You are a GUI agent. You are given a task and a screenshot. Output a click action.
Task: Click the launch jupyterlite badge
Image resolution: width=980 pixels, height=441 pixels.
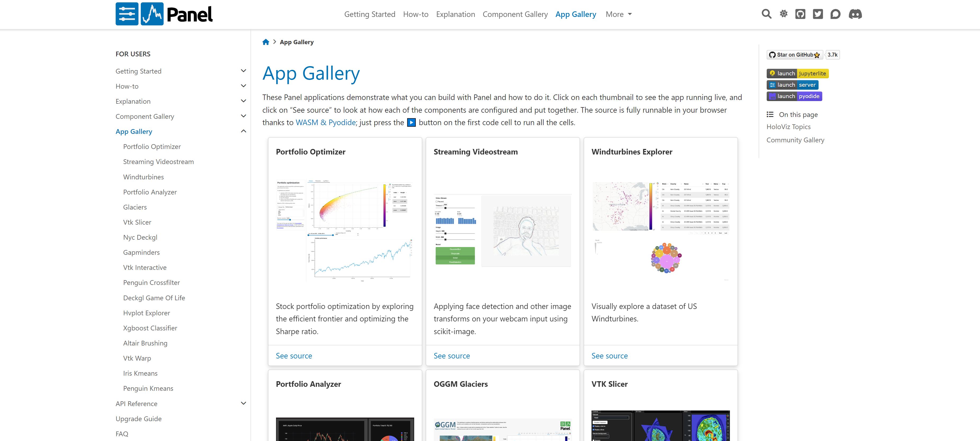click(797, 73)
